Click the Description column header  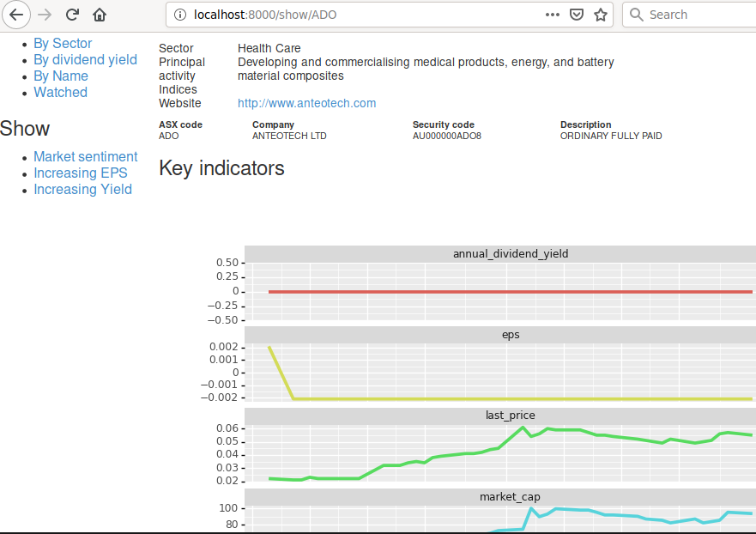586,124
